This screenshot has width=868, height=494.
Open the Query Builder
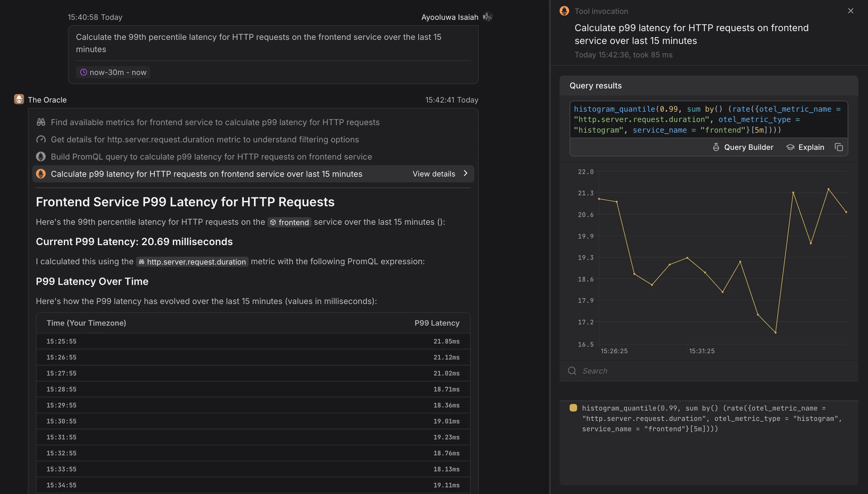click(743, 147)
